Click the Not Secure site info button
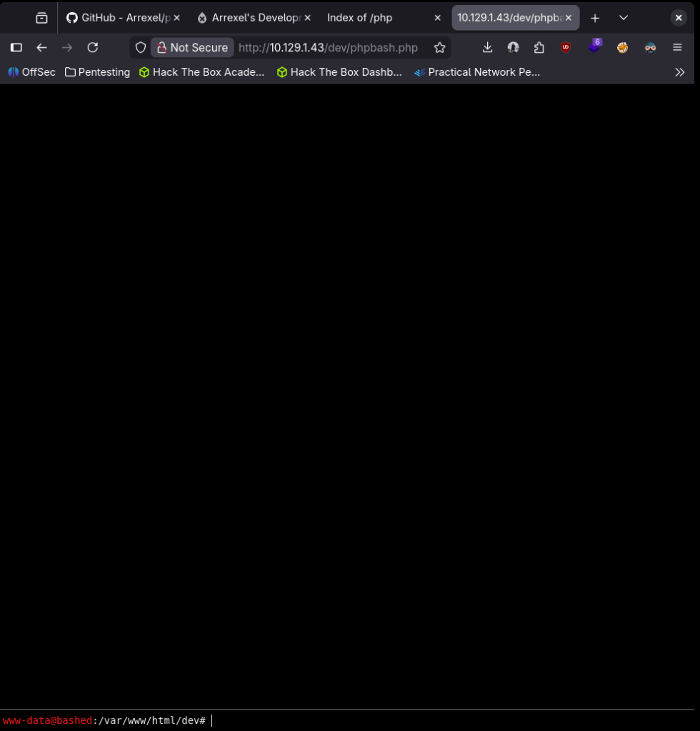The image size is (700, 731). click(192, 48)
